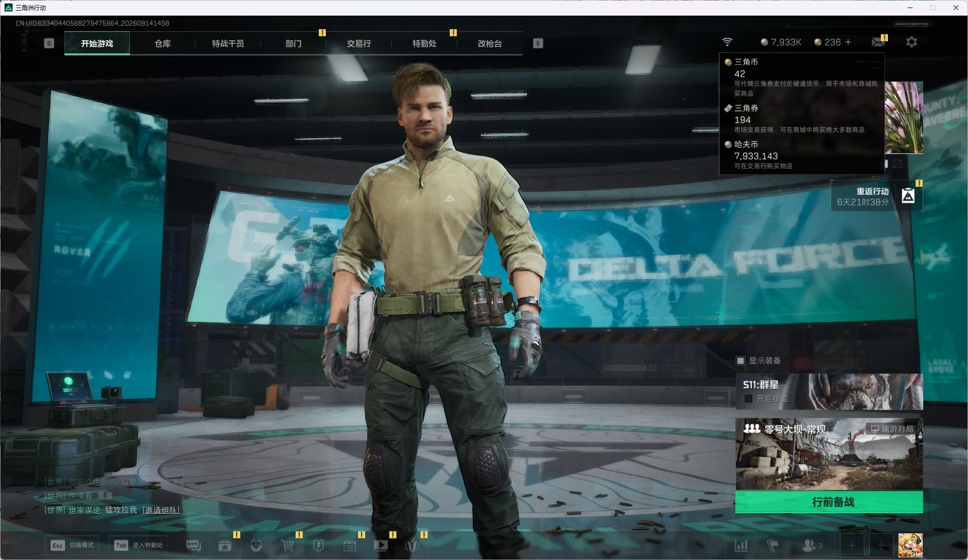Click the plus next to 236 currency
This screenshot has height=560, width=968.
(848, 42)
